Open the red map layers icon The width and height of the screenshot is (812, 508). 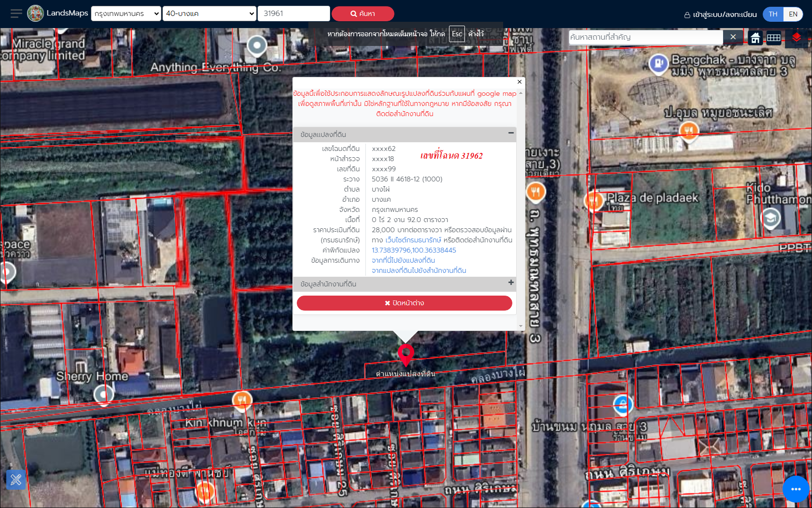796,38
